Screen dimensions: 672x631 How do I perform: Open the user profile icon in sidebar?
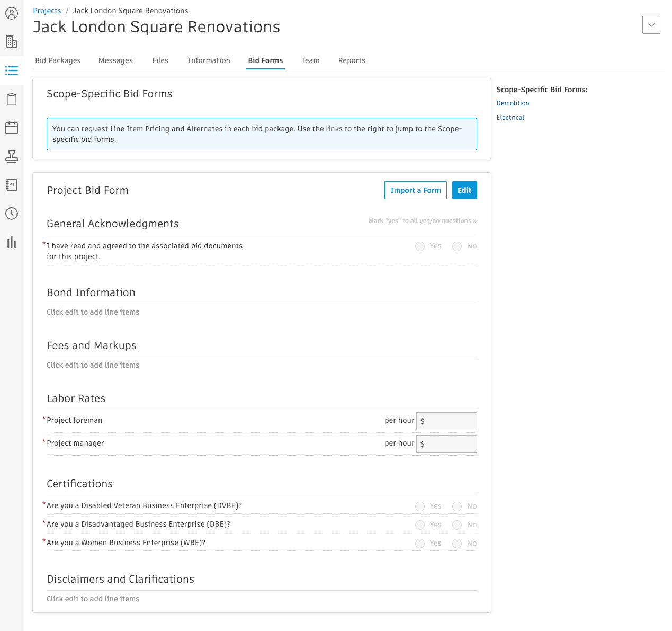click(x=12, y=13)
